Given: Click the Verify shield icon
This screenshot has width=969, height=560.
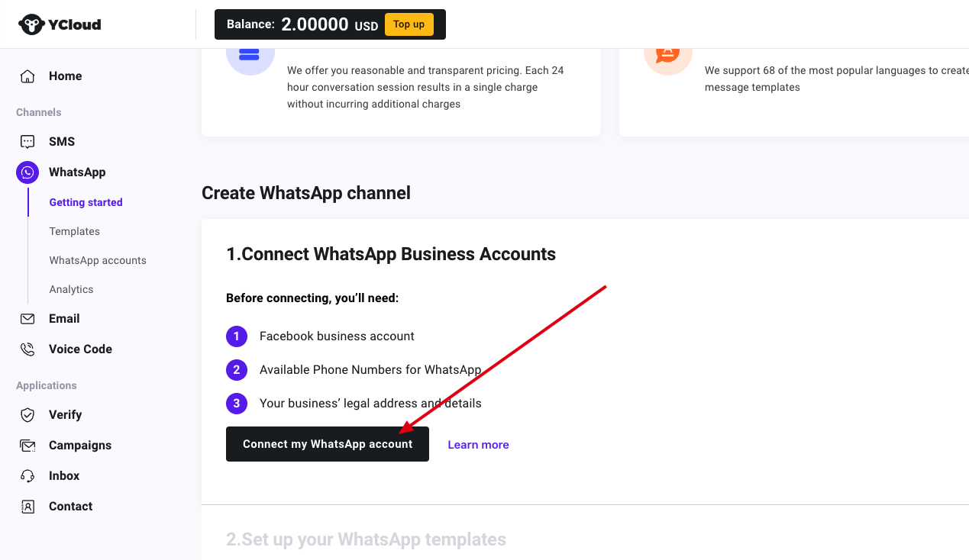Looking at the screenshot, I should [x=27, y=415].
